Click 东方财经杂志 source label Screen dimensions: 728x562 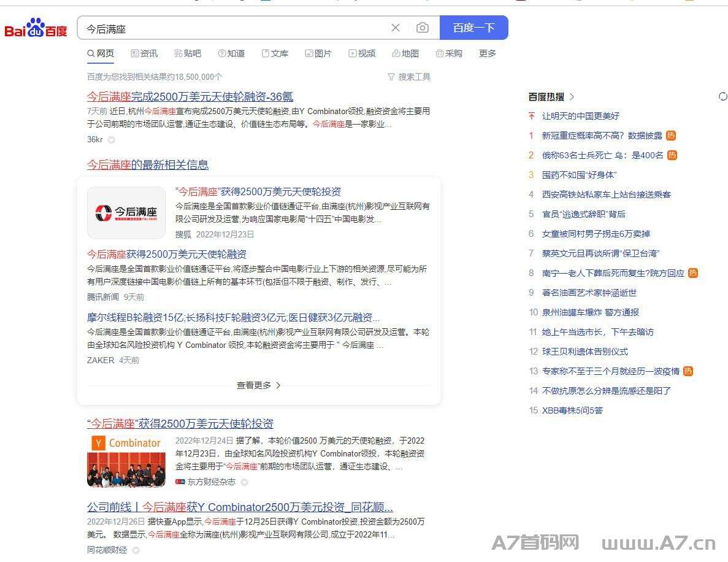211,482
